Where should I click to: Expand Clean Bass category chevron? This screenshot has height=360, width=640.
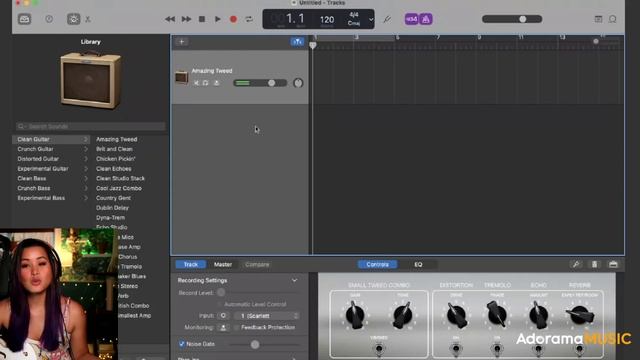pyautogui.click(x=86, y=178)
